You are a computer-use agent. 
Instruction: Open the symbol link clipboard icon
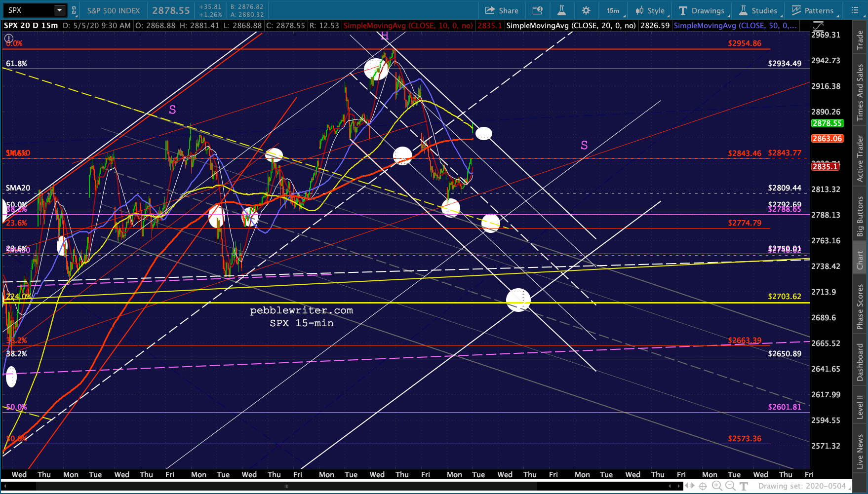pyautogui.click(x=74, y=10)
